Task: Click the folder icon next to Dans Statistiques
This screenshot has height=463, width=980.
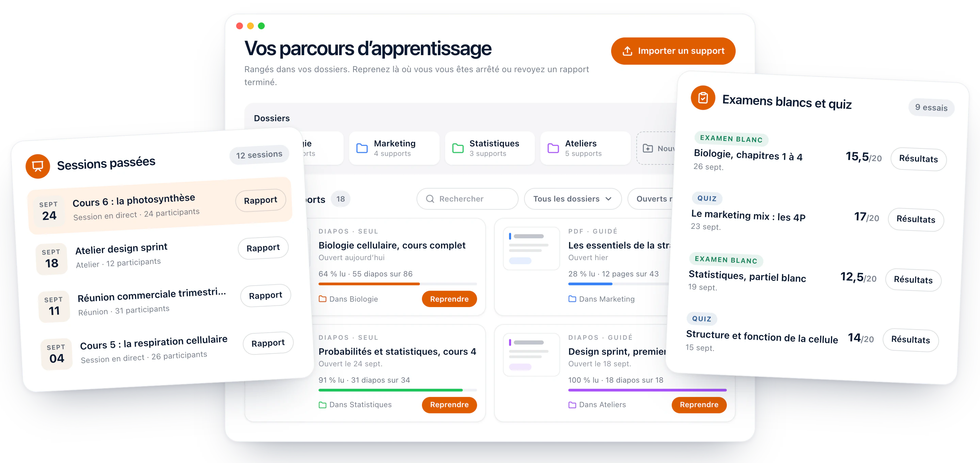Action: [x=323, y=405]
